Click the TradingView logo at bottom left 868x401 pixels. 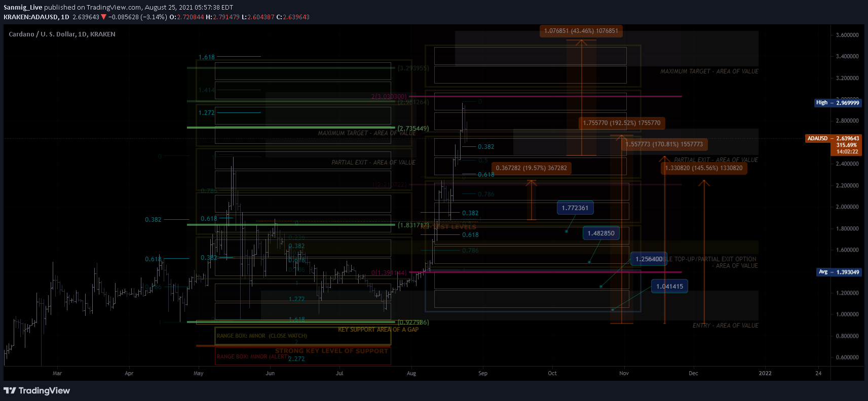tap(36, 390)
